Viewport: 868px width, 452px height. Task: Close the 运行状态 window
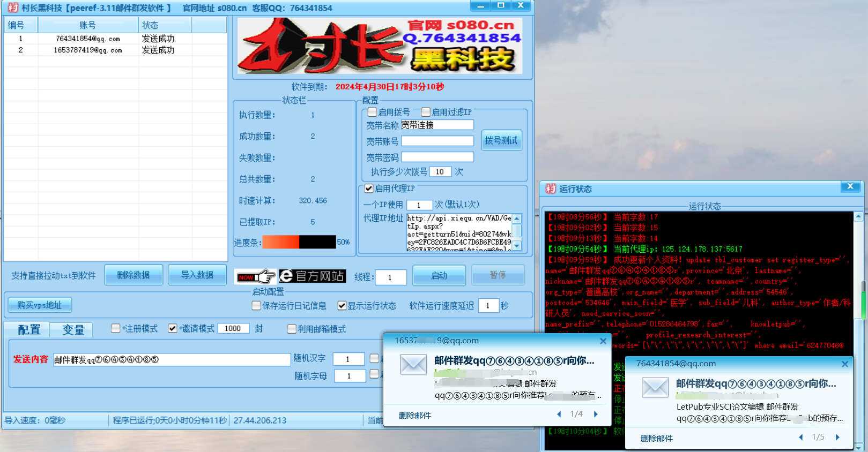(850, 186)
